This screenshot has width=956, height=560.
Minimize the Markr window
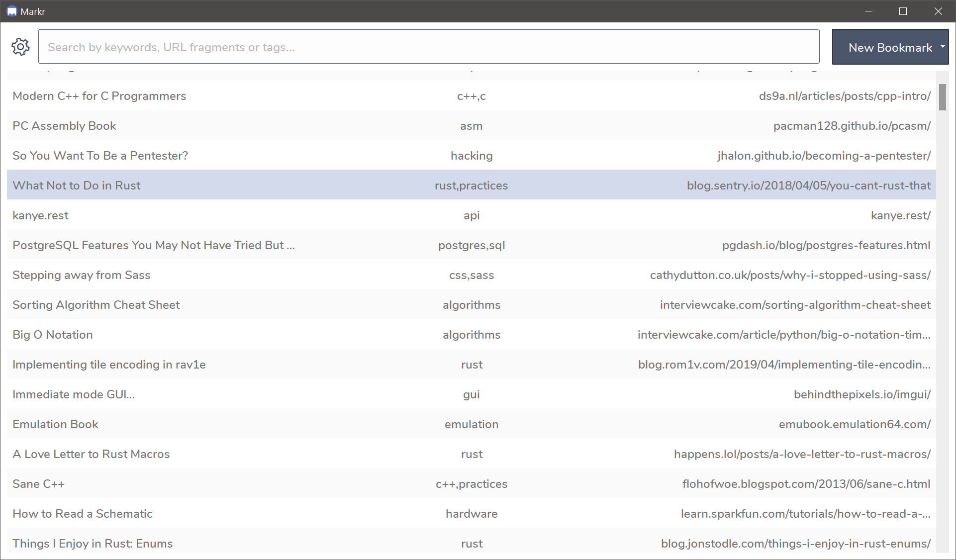pos(868,11)
